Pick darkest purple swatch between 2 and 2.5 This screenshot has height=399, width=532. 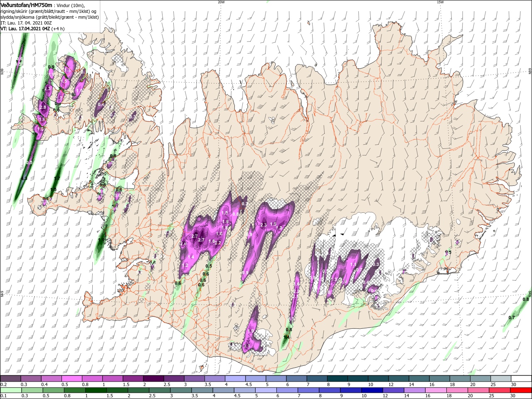(x=153, y=379)
